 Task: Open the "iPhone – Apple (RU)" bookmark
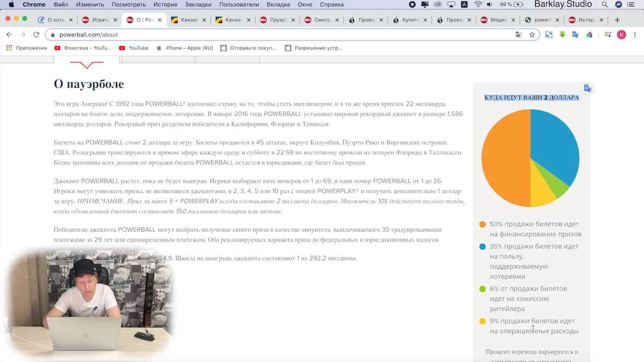click(184, 48)
